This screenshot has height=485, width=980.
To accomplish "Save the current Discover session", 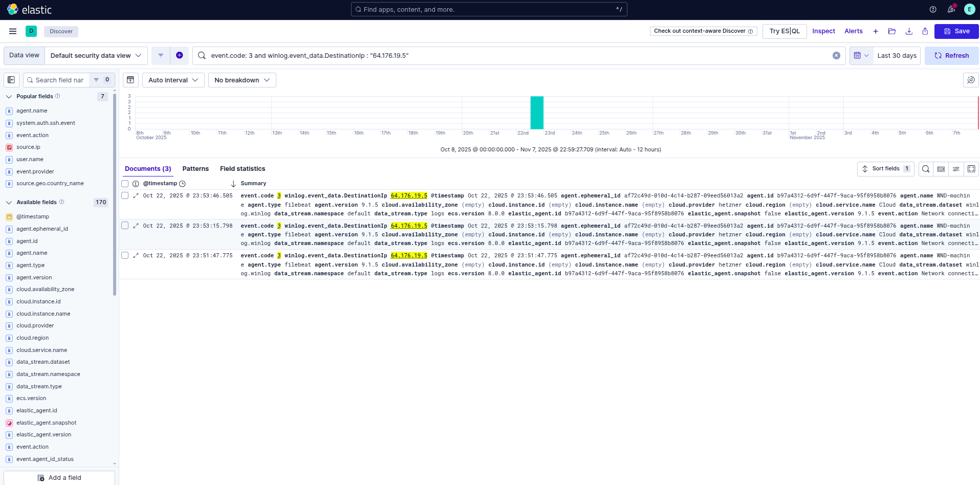I will 956,31.
